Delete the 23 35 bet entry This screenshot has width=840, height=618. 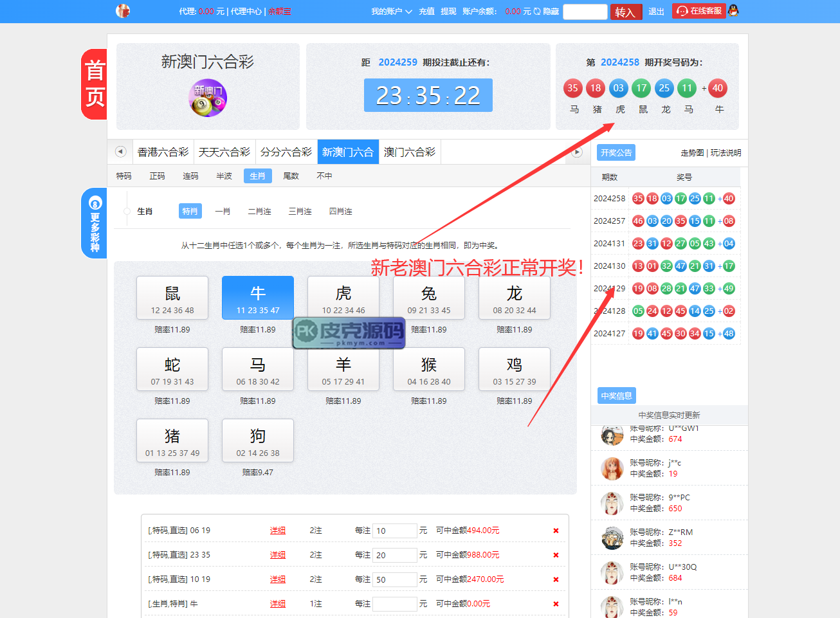click(x=556, y=555)
